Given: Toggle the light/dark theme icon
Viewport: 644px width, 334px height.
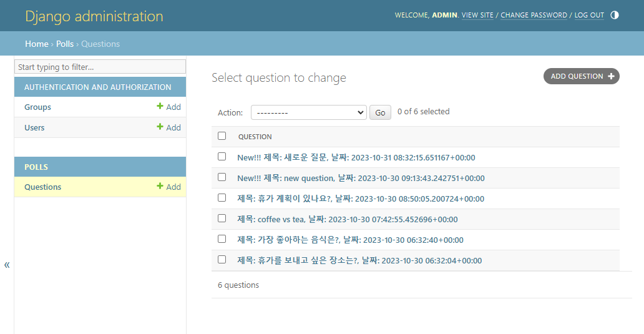Looking at the screenshot, I should pyautogui.click(x=615, y=15).
